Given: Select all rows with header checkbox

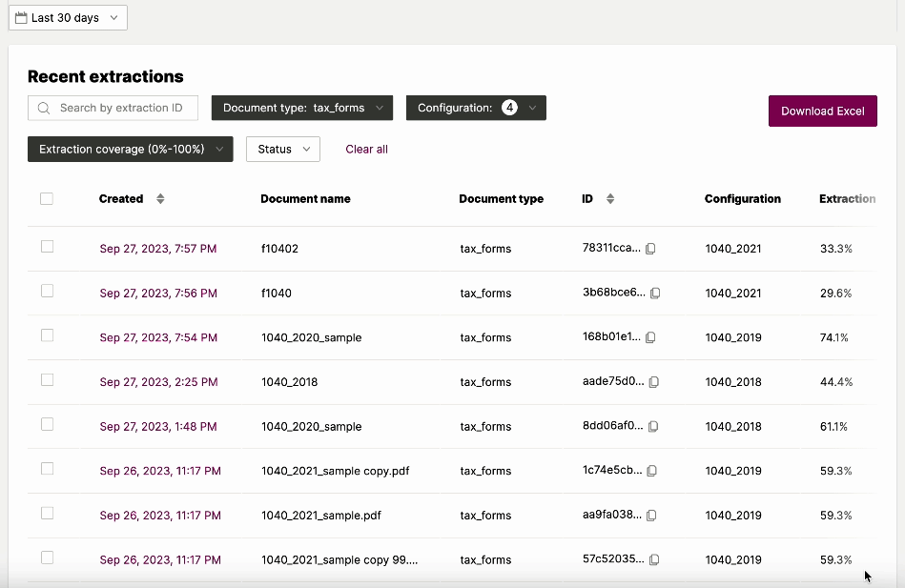Looking at the screenshot, I should pyautogui.click(x=47, y=198).
